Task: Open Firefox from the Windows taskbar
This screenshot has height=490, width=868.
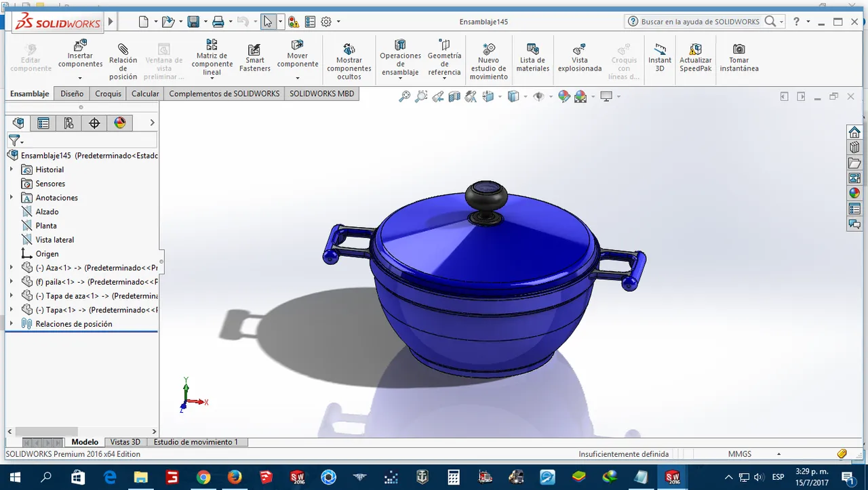Action: (x=235, y=477)
